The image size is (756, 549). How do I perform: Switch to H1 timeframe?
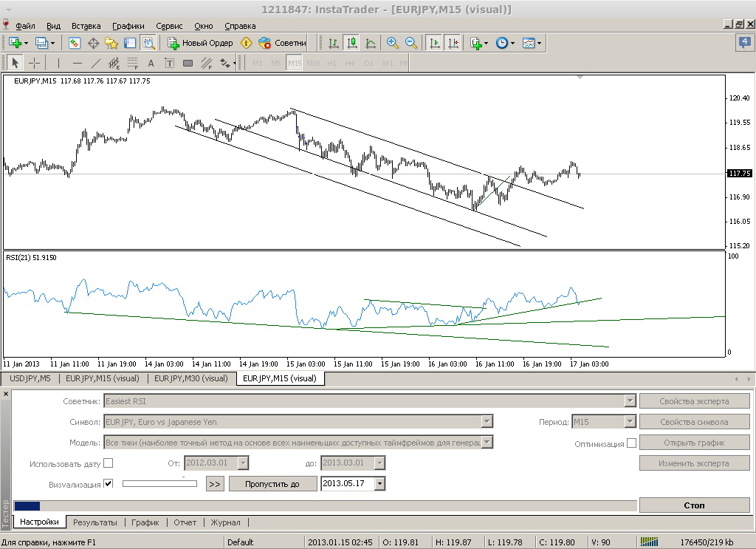point(331,63)
